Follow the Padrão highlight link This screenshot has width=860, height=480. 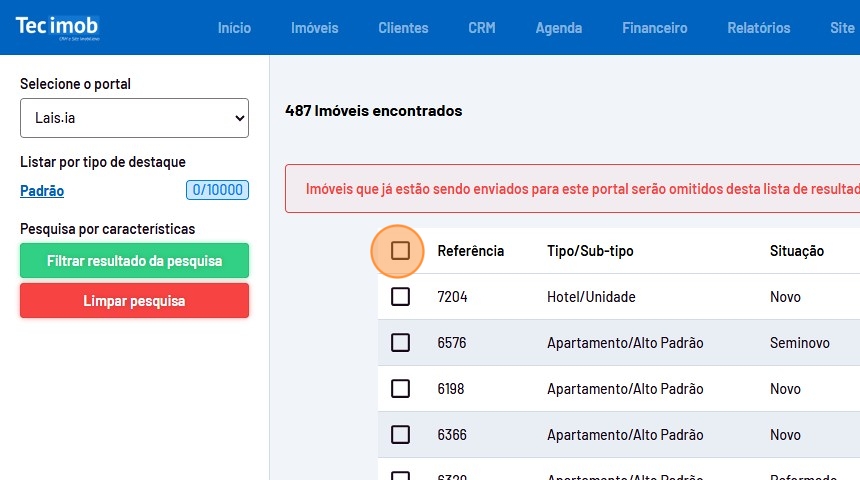(x=42, y=191)
